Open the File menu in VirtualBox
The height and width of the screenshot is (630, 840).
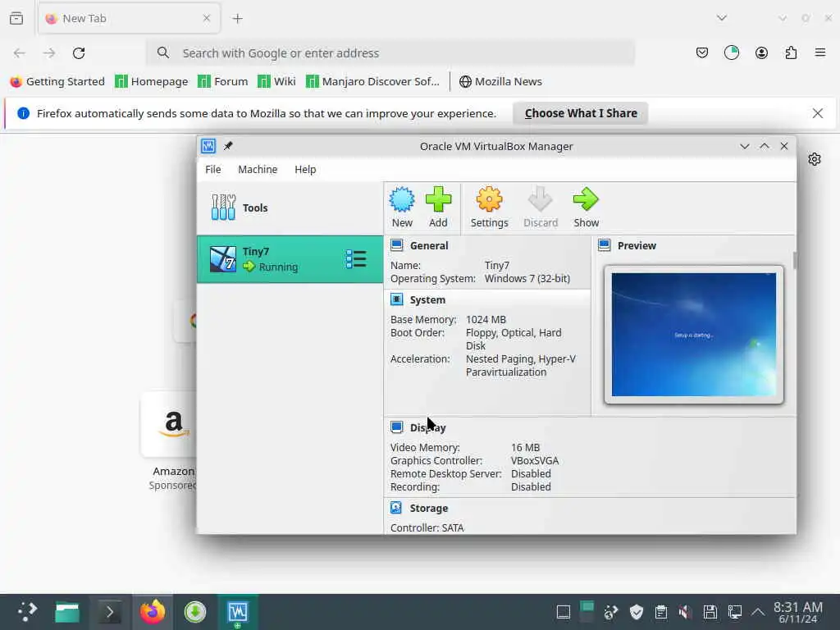pos(212,169)
